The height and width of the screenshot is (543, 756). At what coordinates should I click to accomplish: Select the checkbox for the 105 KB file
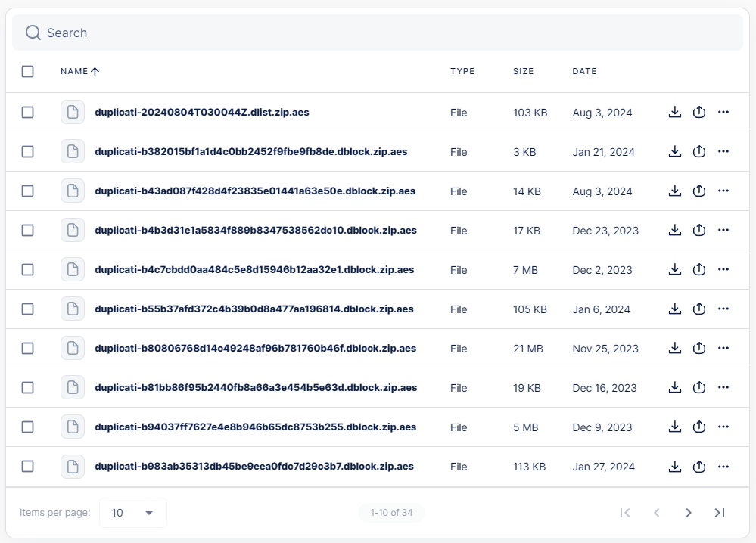[28, 309]
